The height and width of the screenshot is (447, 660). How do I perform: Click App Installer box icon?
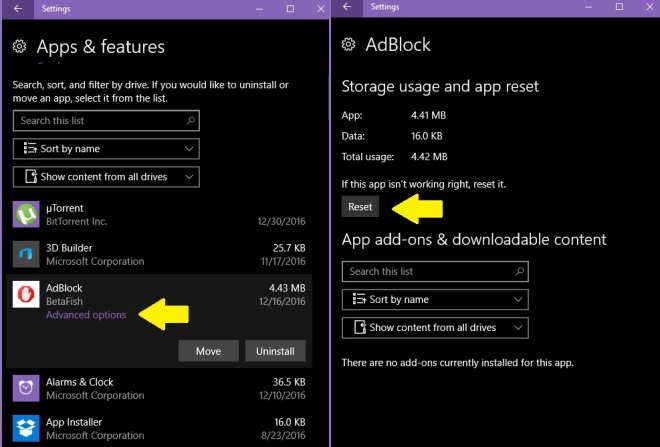pos(26,428)
